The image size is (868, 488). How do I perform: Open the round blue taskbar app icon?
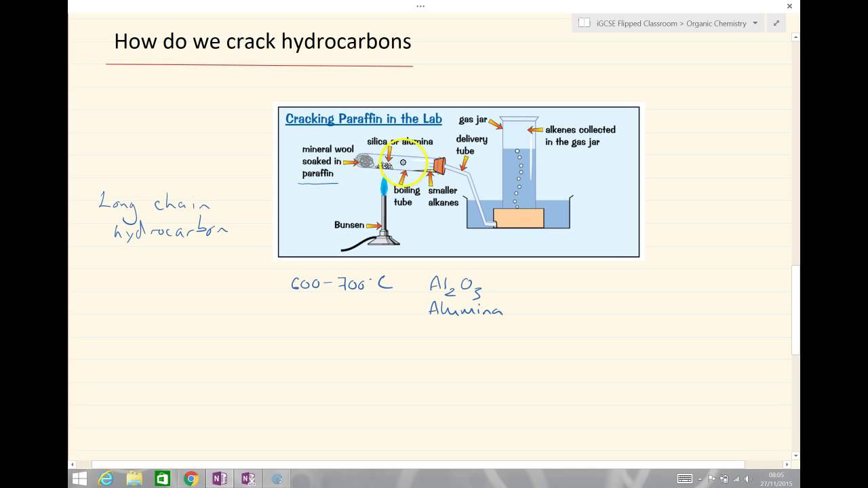pos(277,479)
